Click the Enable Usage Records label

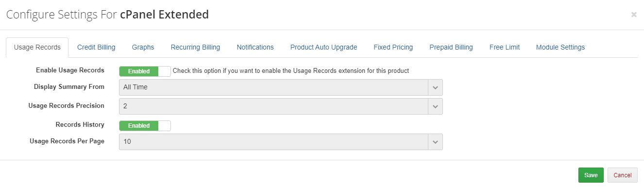pyautogui.click(x=70, y=70)
